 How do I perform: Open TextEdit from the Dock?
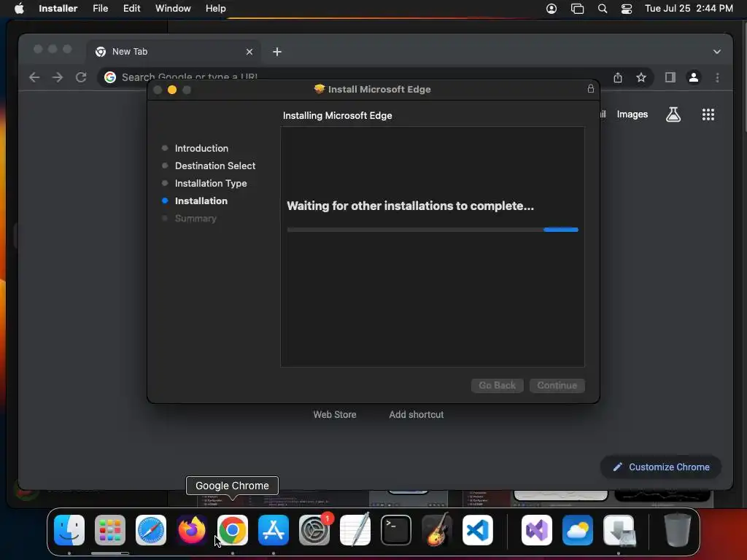pos(355,530)
